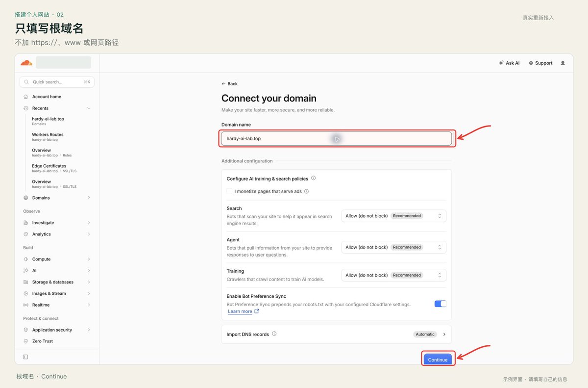Toggle the Enable Bot Preference Sync switch

point(441,304)
